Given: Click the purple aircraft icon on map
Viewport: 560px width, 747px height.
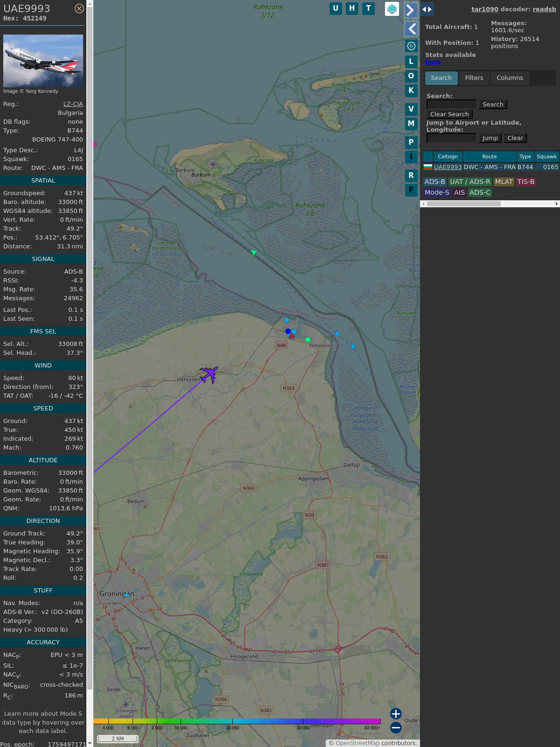Looking at the screenshot, I should pos(209,374).
